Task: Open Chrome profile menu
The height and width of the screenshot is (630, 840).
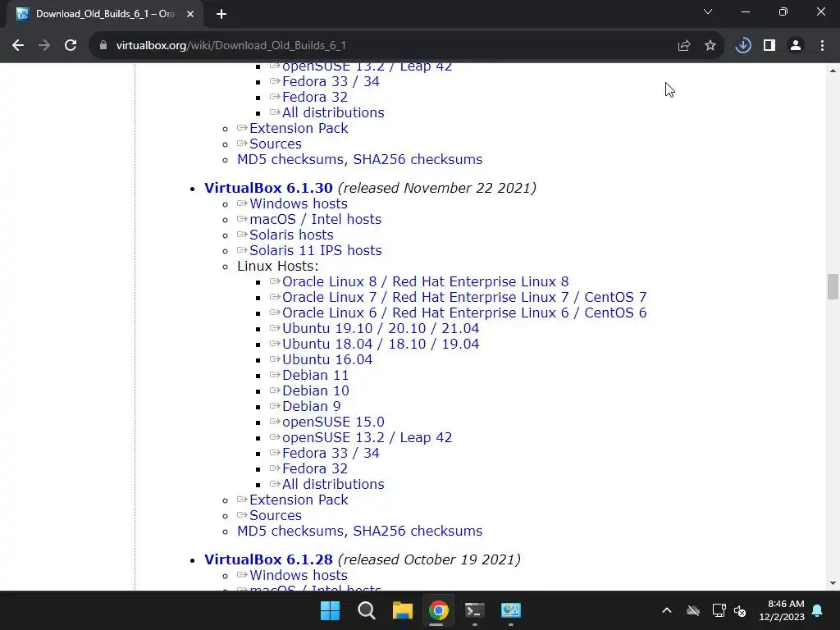Action: point(796,46)
